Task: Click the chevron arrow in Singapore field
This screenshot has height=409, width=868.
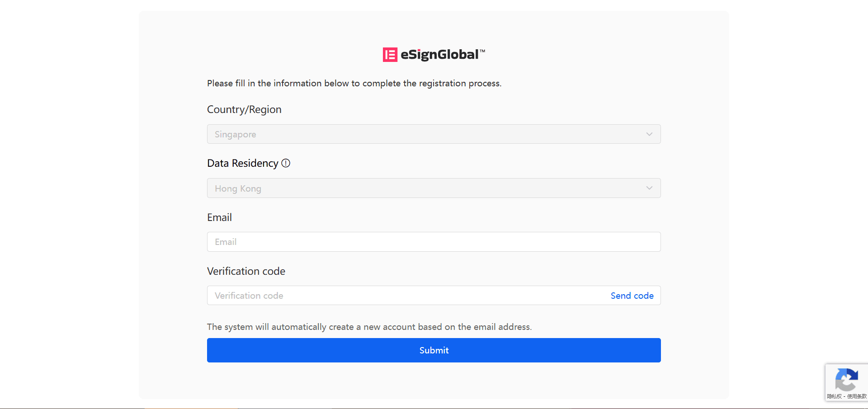Action: coord(649,134)
